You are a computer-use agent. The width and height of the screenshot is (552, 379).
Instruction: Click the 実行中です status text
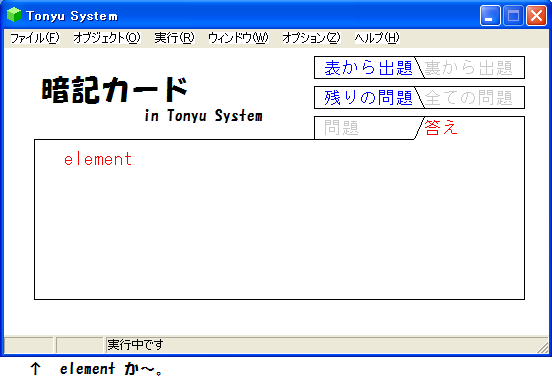(x=135, y=345)
